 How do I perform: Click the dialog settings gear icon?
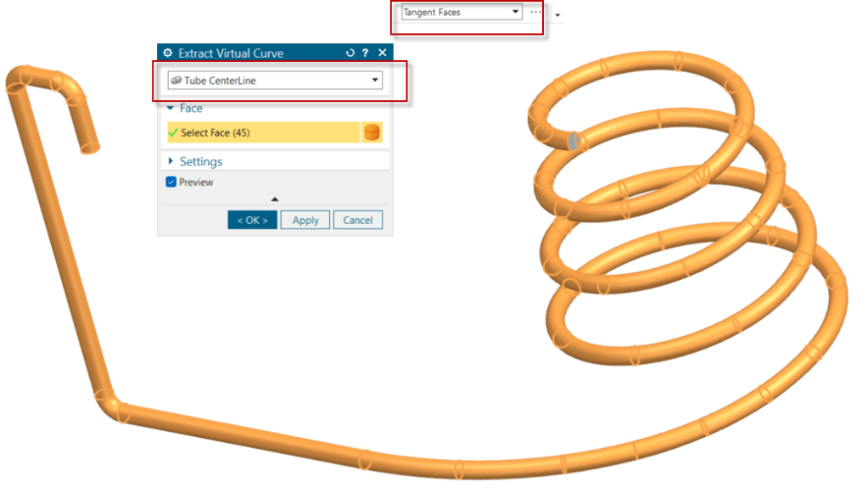[x=168, y=53]
